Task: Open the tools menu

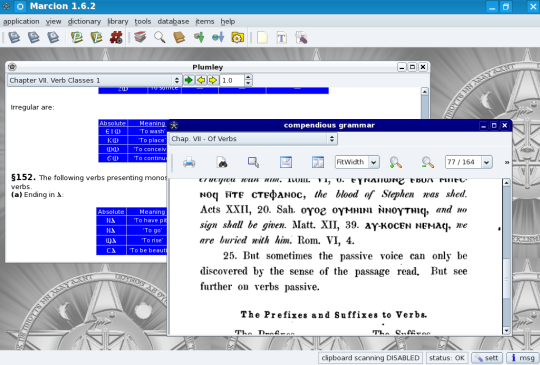Action: 143,21
